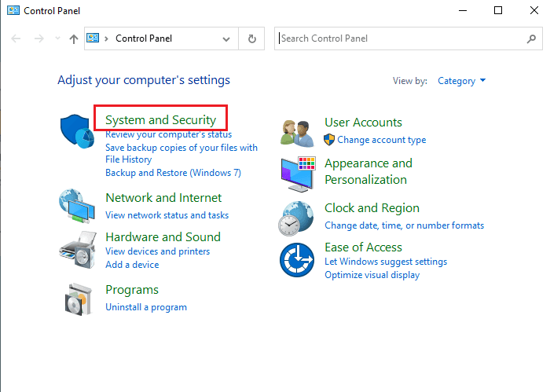Click the Hardware and Sound printer icon
The image size is (550, 392).
[x=78, y=250]
